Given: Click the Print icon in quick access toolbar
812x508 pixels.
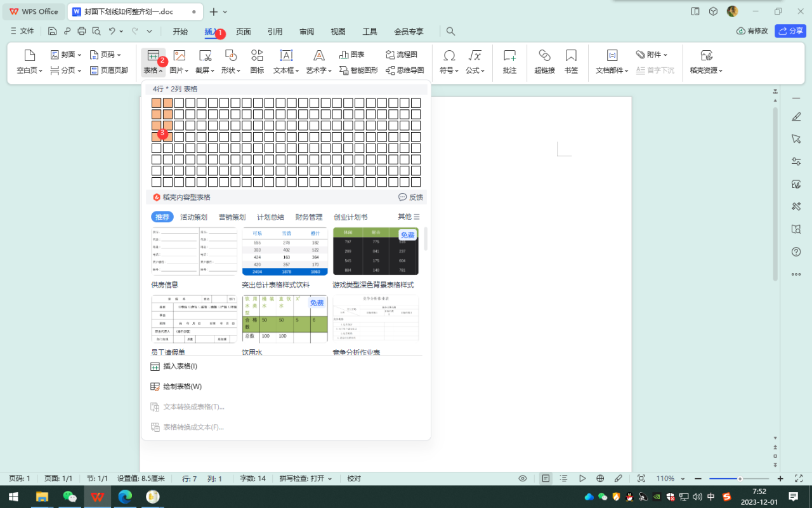Looking at the screenshot, I should click(81, 31).
